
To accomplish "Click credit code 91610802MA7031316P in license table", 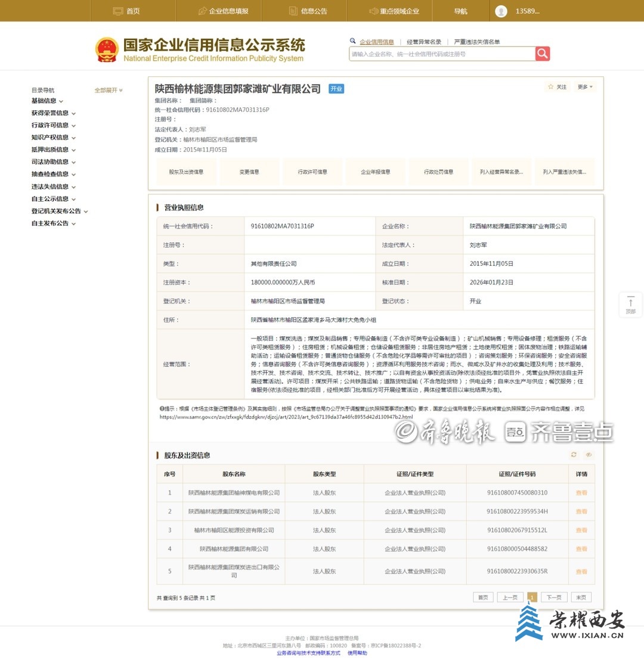I will [x=282, y=226].
